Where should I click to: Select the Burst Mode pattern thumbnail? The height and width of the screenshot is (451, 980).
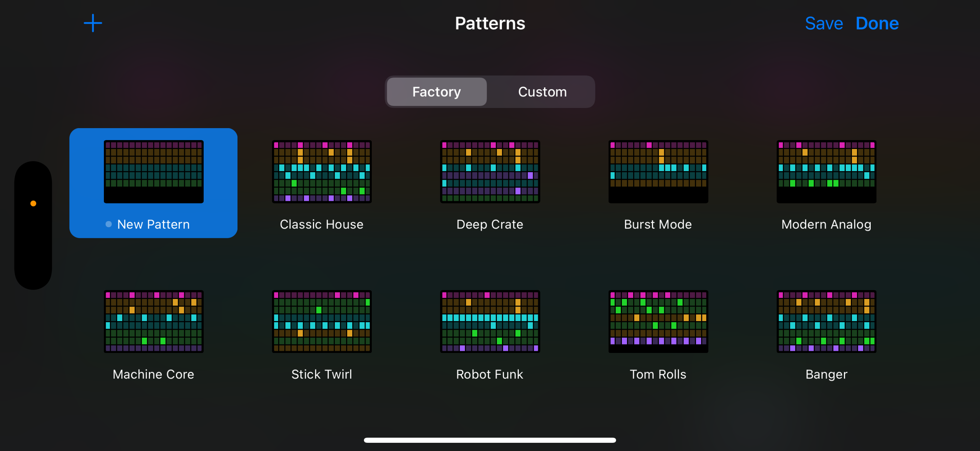tap(658, 172)
